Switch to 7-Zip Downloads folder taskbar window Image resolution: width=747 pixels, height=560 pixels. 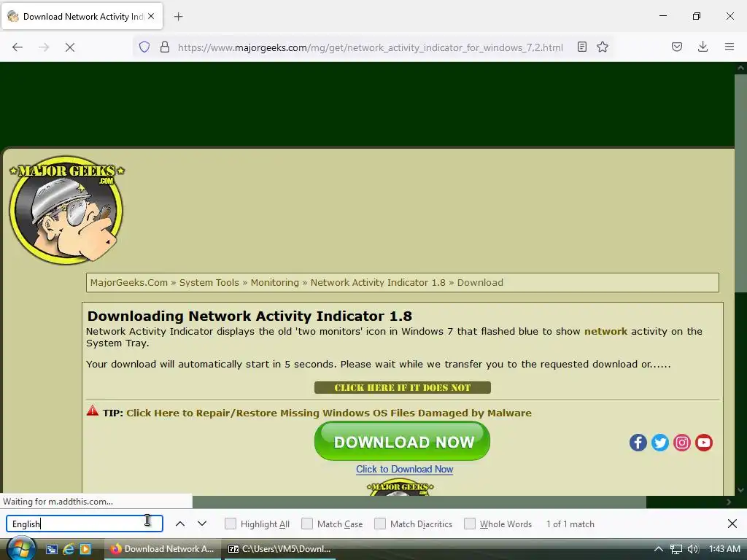[x=279, y=549]
